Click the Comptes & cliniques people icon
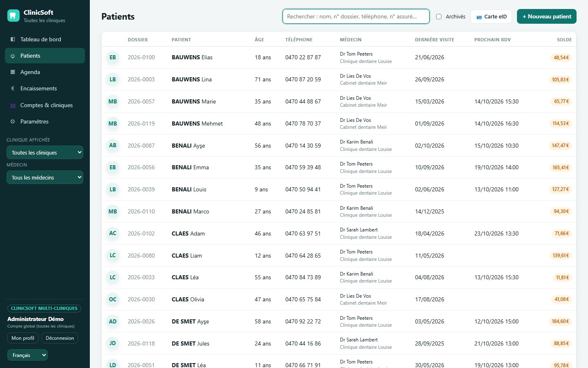Screen dimensions: 588x368 pyautogui.click(x=13, y=105)
